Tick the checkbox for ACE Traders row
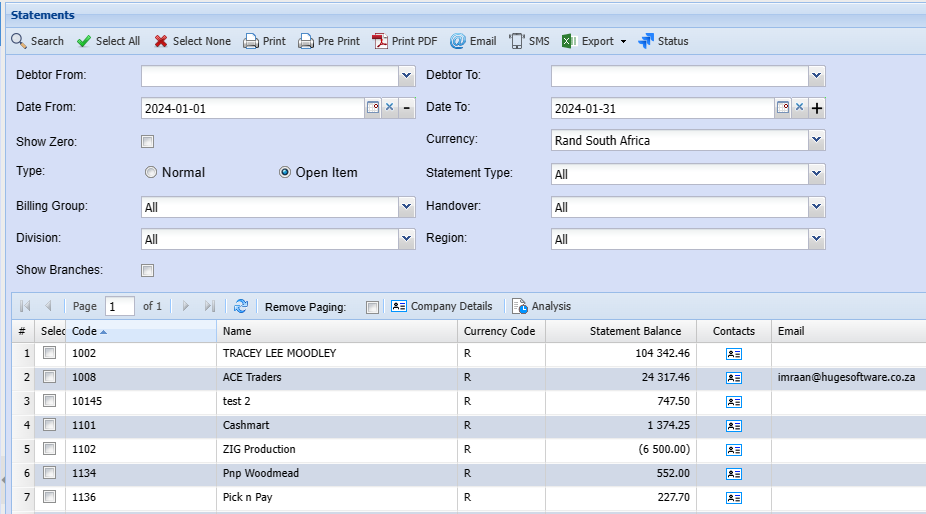 [x=50, y=377]
